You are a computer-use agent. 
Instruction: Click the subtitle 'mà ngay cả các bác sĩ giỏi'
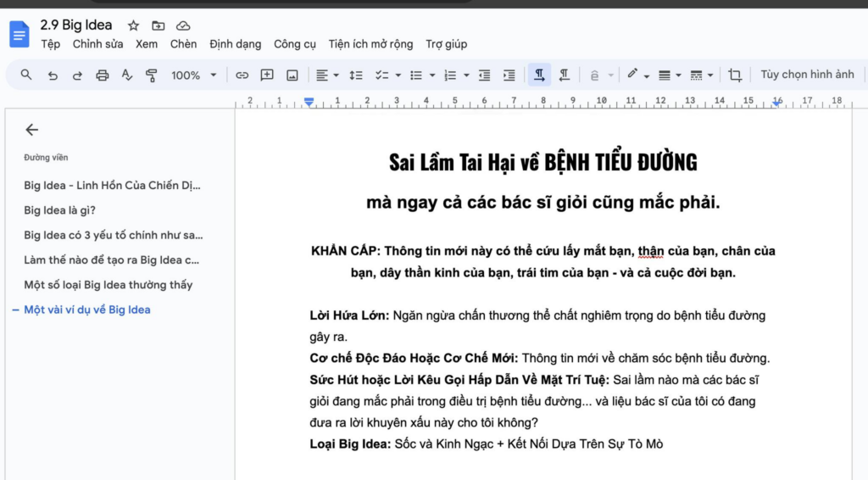coord(543,203)
